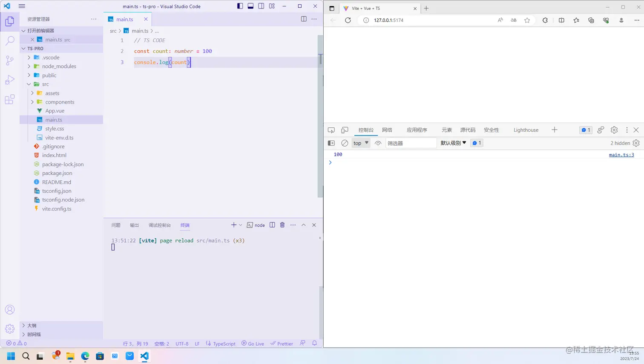
Task: Open the Search view in VS Code
Action: [9, 40]
